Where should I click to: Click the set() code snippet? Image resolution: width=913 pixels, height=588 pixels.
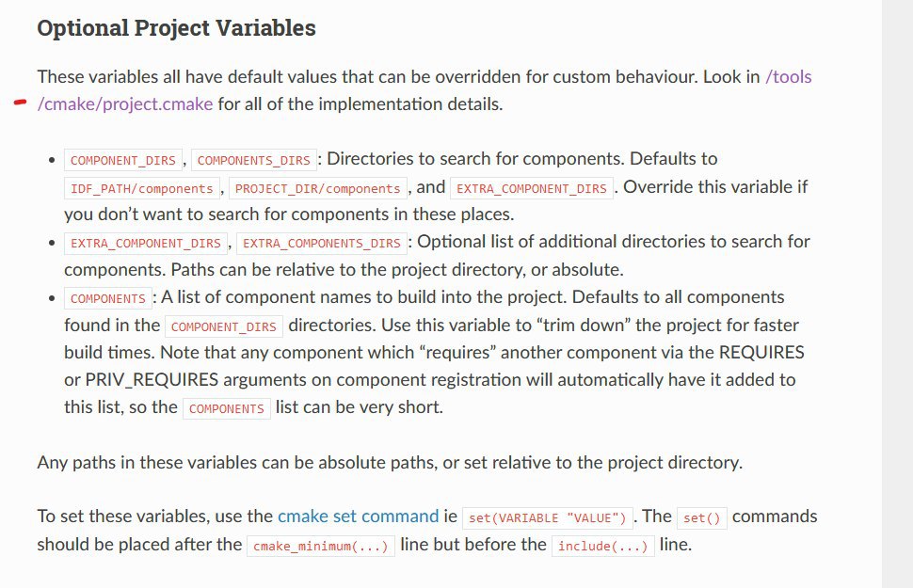coord(699,518)
